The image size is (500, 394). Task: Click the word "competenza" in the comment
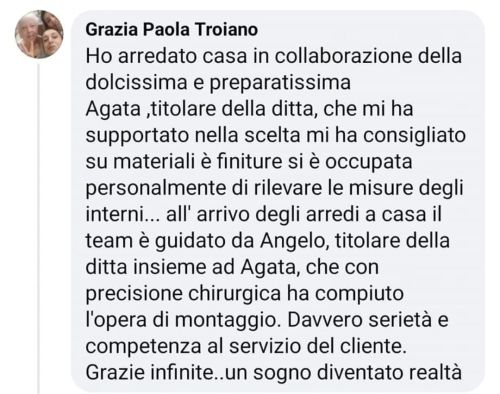point(143,347)
